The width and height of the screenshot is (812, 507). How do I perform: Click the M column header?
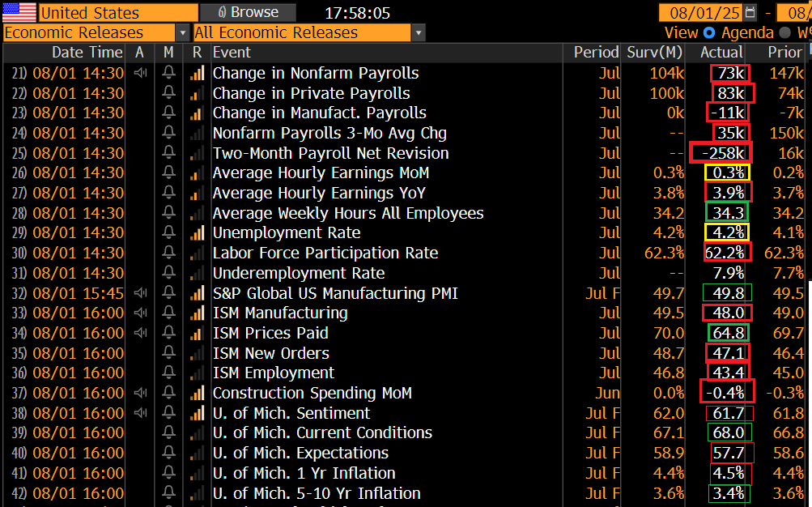(168, 53)
